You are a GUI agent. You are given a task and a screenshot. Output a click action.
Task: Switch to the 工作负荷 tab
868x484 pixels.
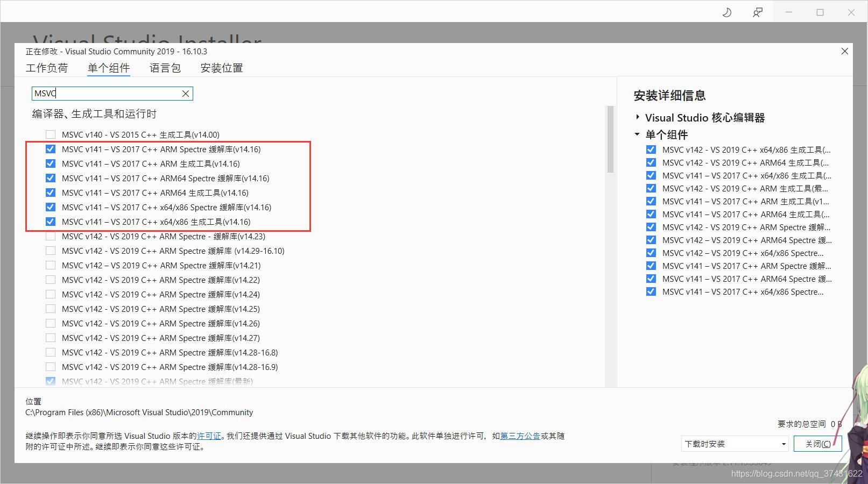(47, 68)
